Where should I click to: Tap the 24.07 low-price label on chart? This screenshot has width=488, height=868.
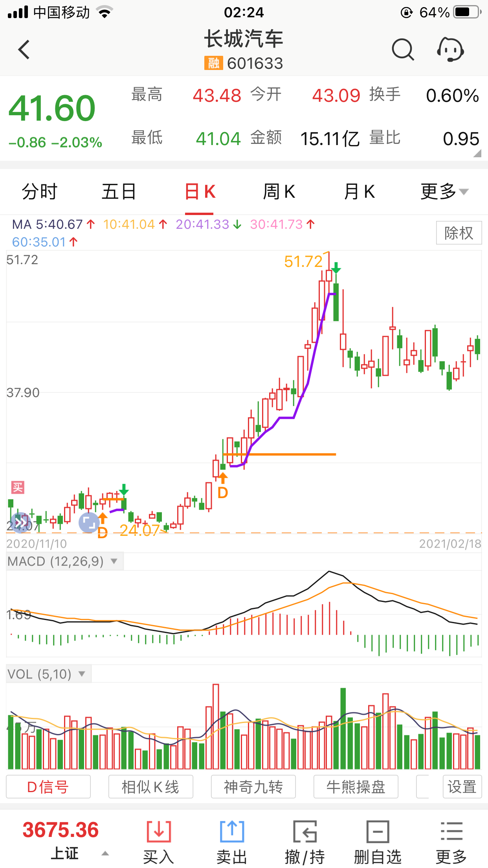click(x=139, y=530)
